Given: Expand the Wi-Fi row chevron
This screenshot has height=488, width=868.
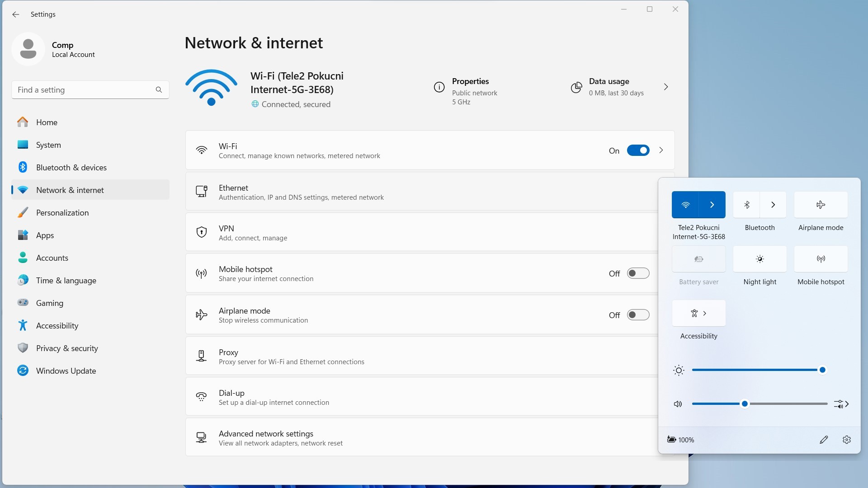Looking at the screenshot, I should [661, 150].
